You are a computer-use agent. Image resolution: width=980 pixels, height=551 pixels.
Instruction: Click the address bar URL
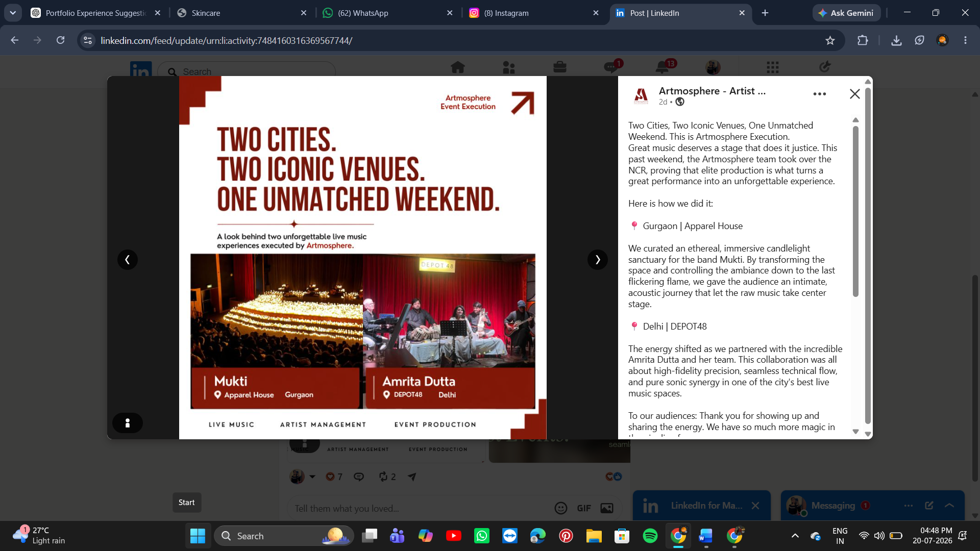pyautogui.click(x=226, y=40)
